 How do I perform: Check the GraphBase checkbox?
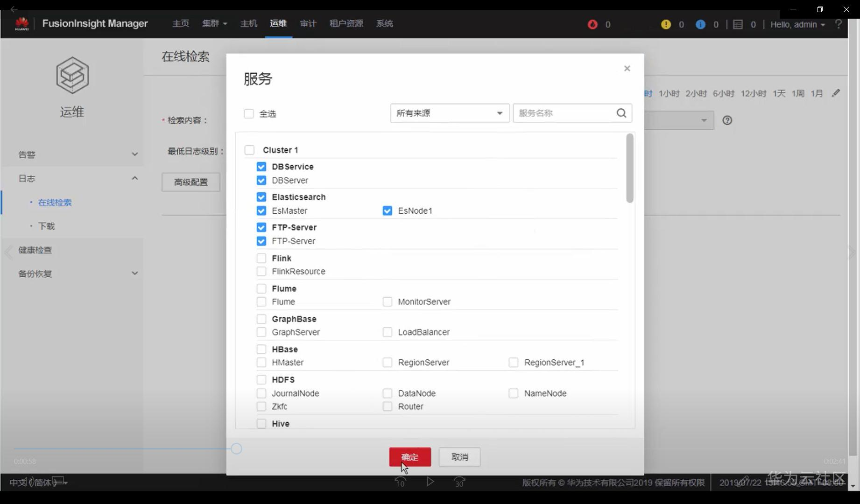click(261, 319)
